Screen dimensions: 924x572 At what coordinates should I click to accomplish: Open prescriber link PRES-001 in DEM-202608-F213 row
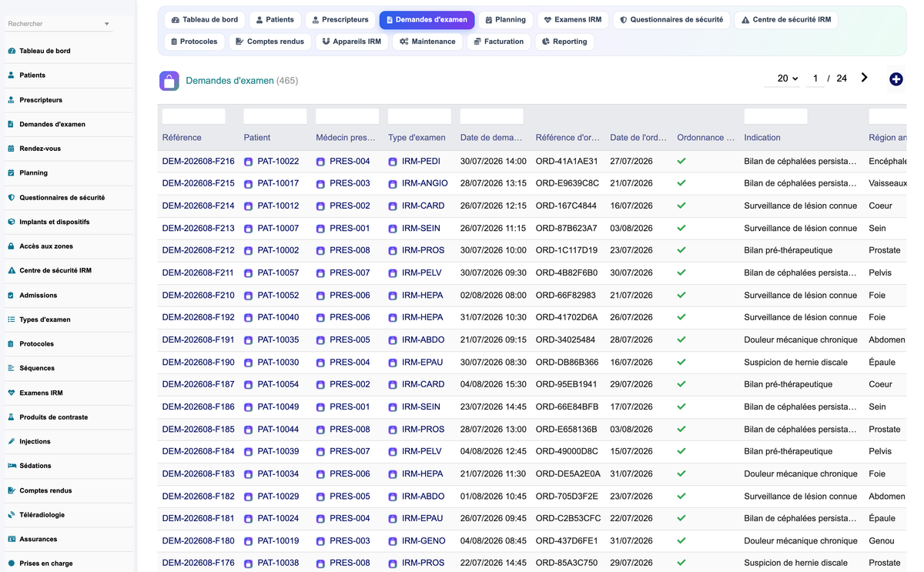tap(350, 229)
